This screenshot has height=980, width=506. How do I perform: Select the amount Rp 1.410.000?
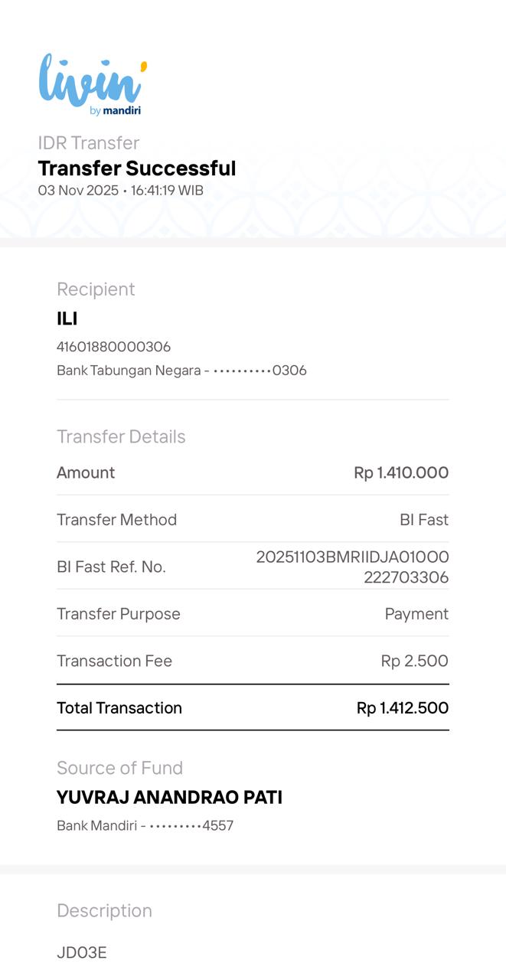pos(401,473)
